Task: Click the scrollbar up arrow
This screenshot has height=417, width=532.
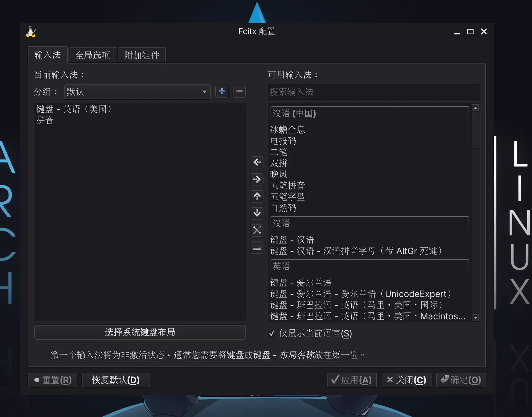Action: pyautogui.click(x=476, y=108)
